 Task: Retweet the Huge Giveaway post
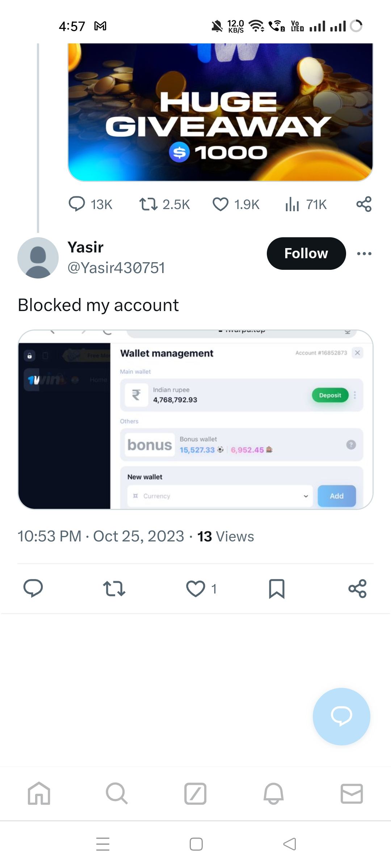pos(148,204)
